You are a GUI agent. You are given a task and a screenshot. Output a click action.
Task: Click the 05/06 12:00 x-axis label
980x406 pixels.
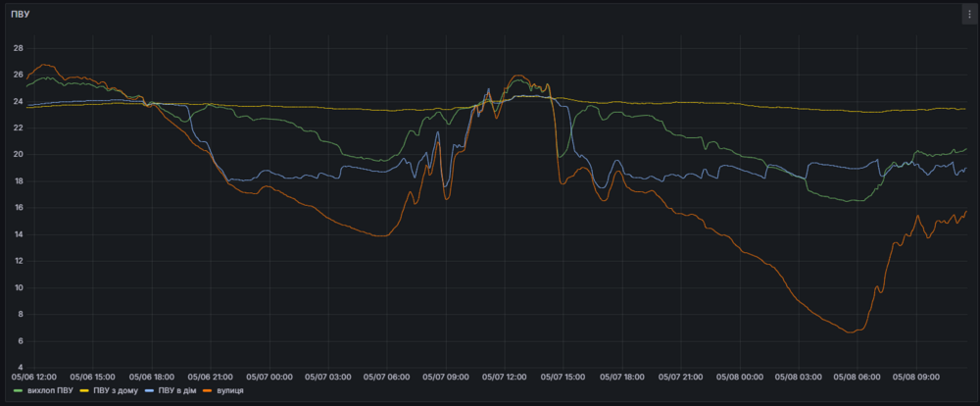point(31,376)
